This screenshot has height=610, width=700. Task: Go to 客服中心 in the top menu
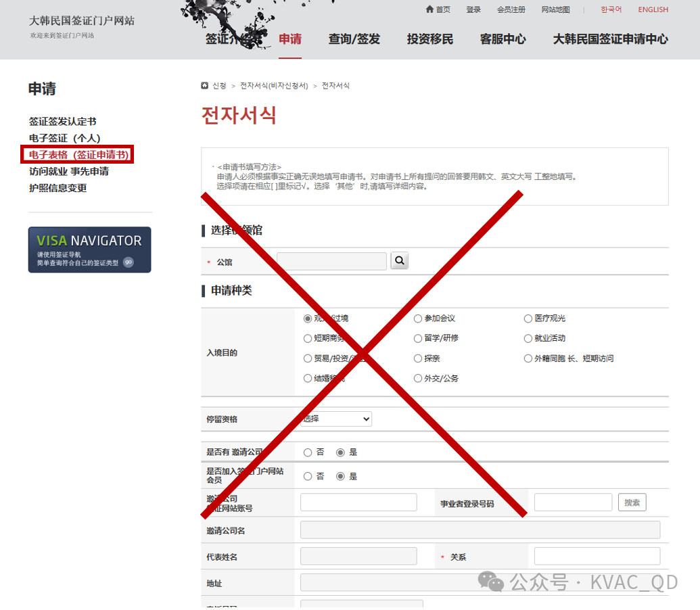(503, 39)
